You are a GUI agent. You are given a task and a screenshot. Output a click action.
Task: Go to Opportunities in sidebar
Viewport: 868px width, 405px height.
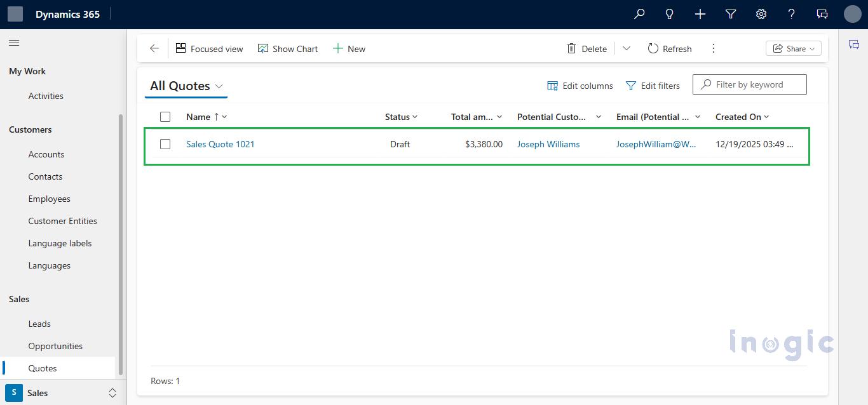click(x=55, y=346)
